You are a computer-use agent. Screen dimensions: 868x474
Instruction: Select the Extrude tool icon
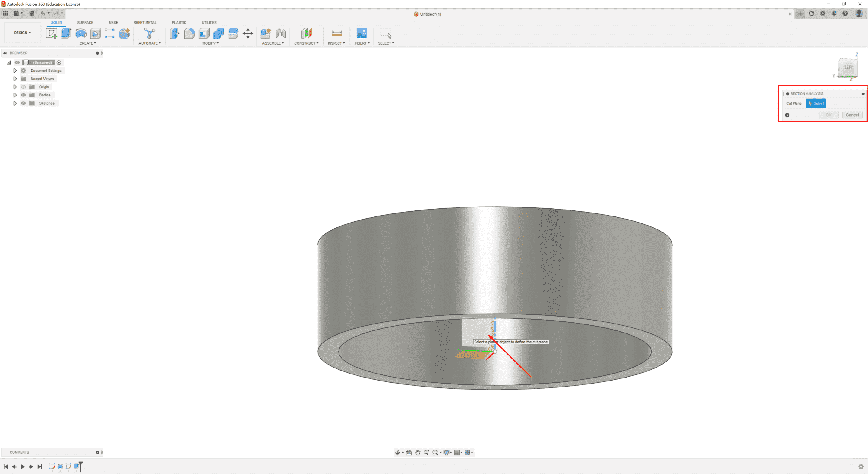[x=66, y=33]
